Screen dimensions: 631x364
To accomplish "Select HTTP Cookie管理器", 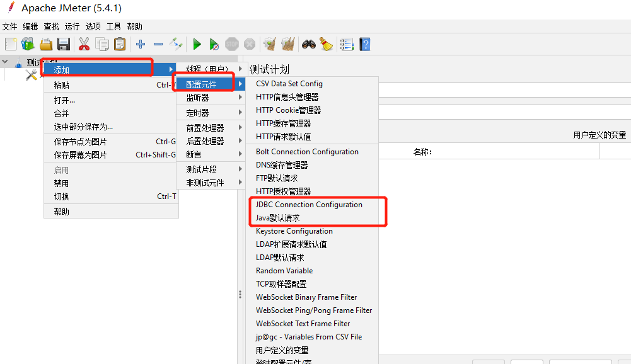I will [312, 110].
